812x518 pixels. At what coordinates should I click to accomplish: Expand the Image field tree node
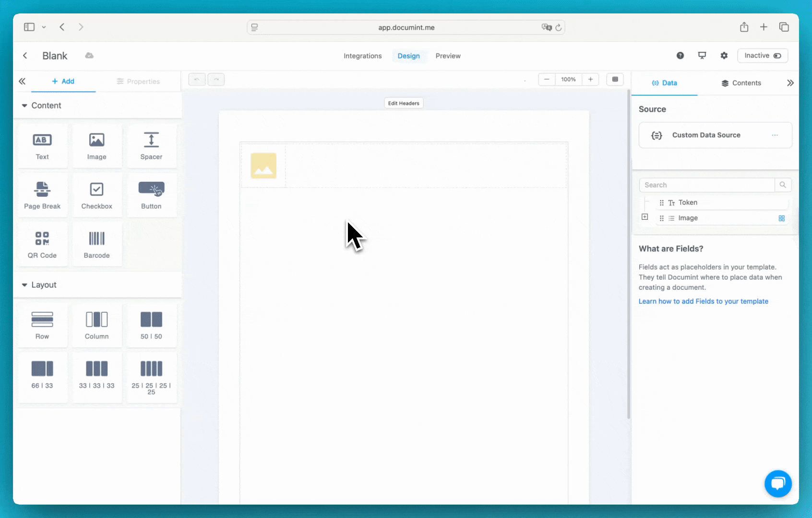coord(645,217)
